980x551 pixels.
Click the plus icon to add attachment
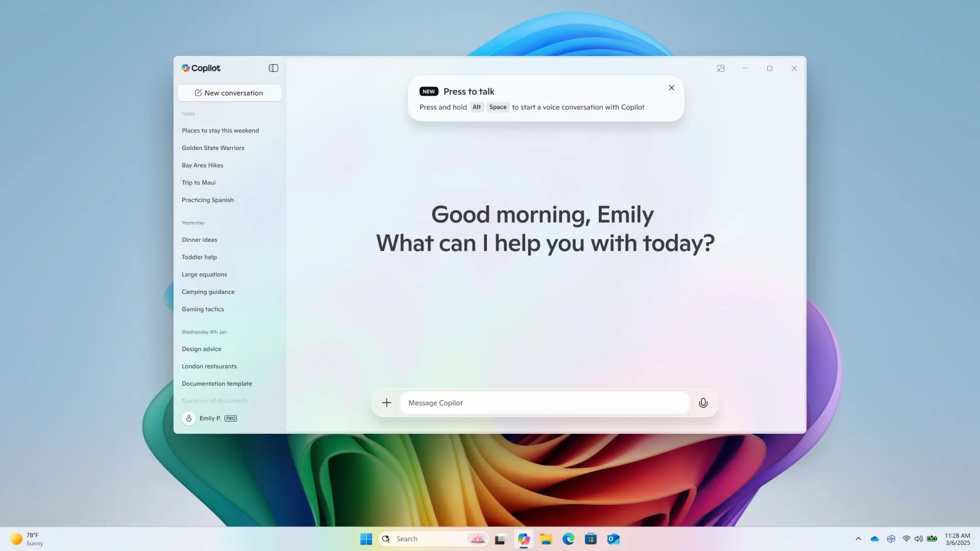tap(387, 403)
